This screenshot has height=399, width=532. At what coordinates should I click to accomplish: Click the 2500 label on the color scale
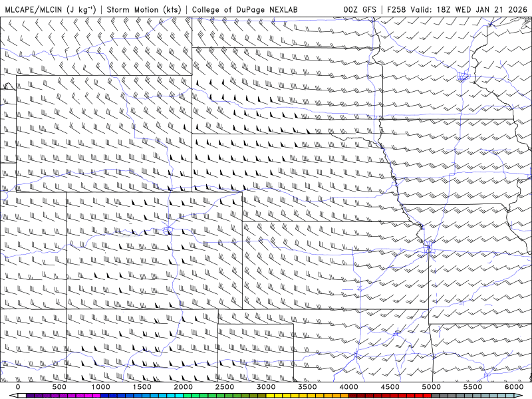tap(225, 387)
